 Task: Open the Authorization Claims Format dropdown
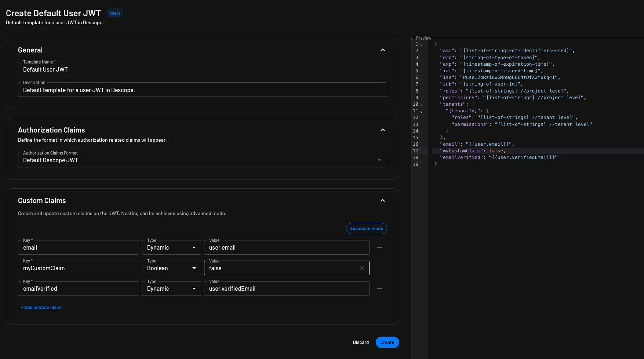[203, 160]
